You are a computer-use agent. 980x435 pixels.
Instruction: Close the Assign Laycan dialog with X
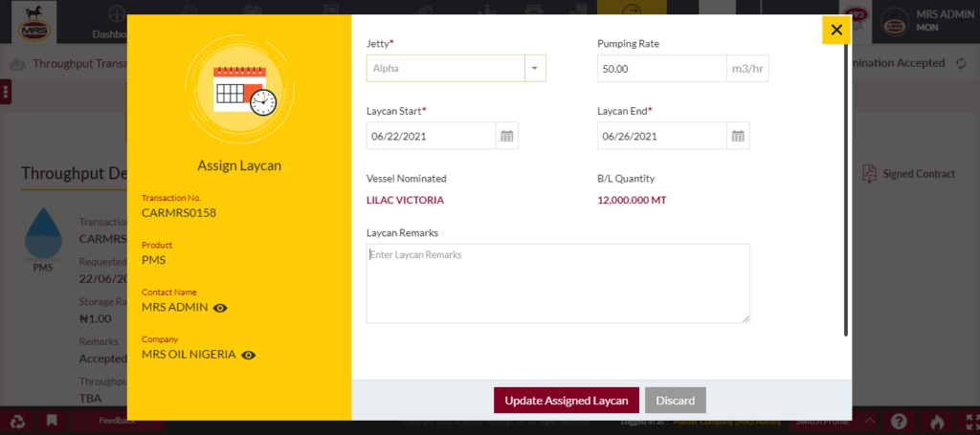(x=836, y=30)
